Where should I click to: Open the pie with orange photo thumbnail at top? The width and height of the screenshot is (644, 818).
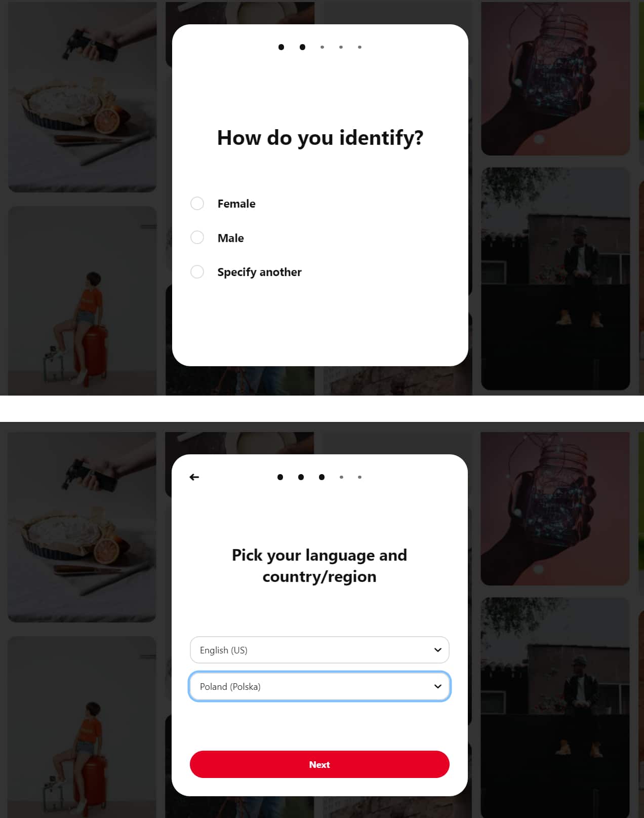[x=82, y=97]
